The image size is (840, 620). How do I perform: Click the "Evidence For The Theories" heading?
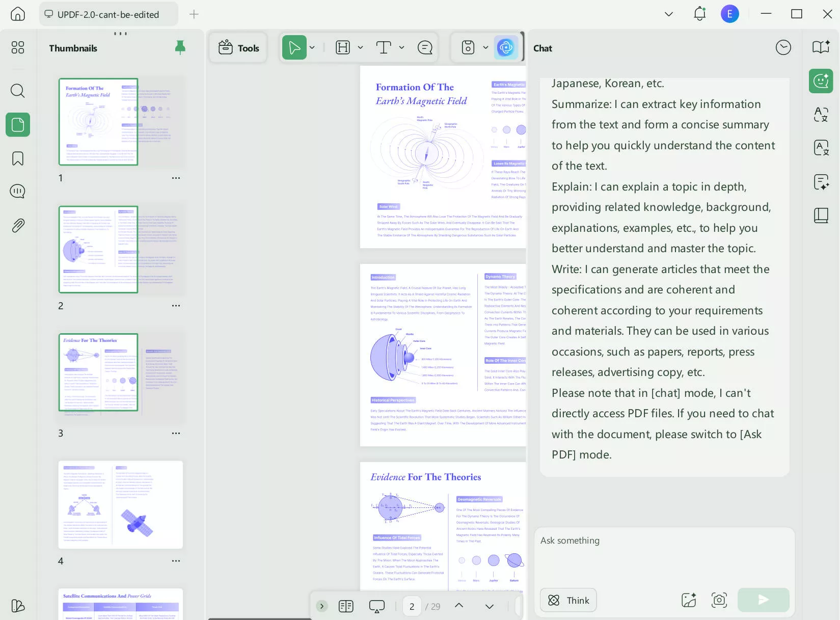426,477
